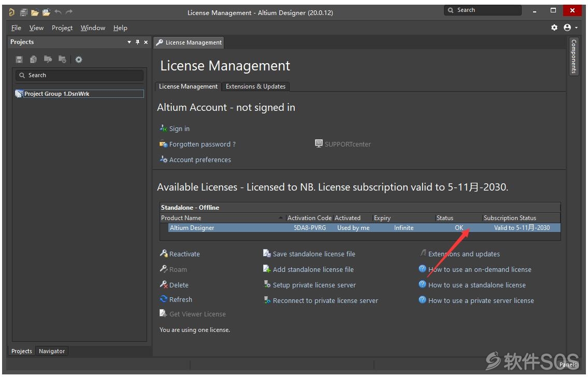Open the Components side panel
This screenshot has height=377, width=588.
click(573, 56)
